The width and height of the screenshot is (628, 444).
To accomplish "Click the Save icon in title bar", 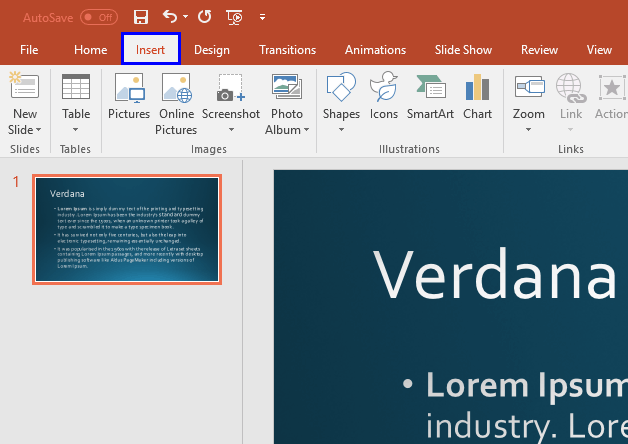I will 141,17.
